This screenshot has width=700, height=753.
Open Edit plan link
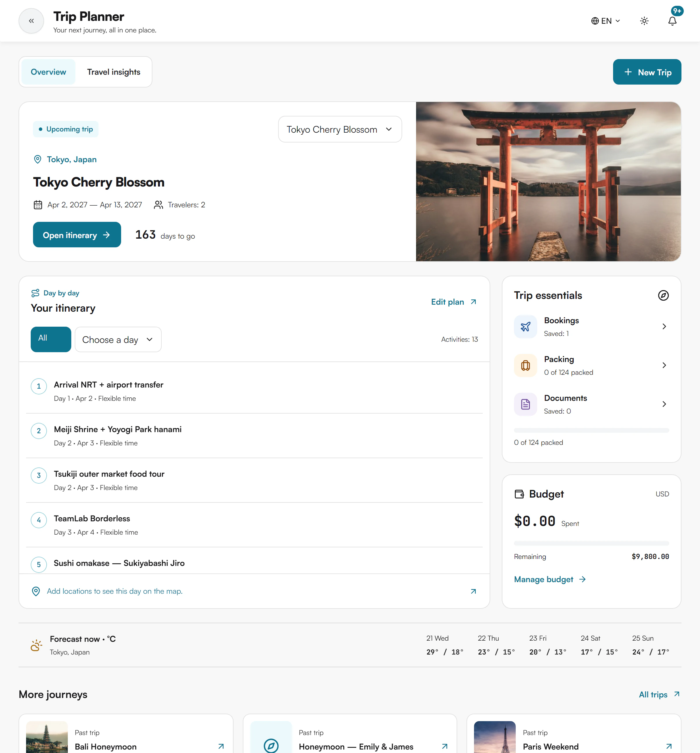point(454,302)
